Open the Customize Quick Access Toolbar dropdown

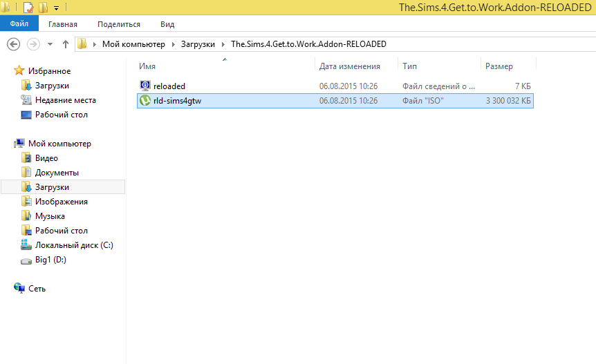coord(56,8)
